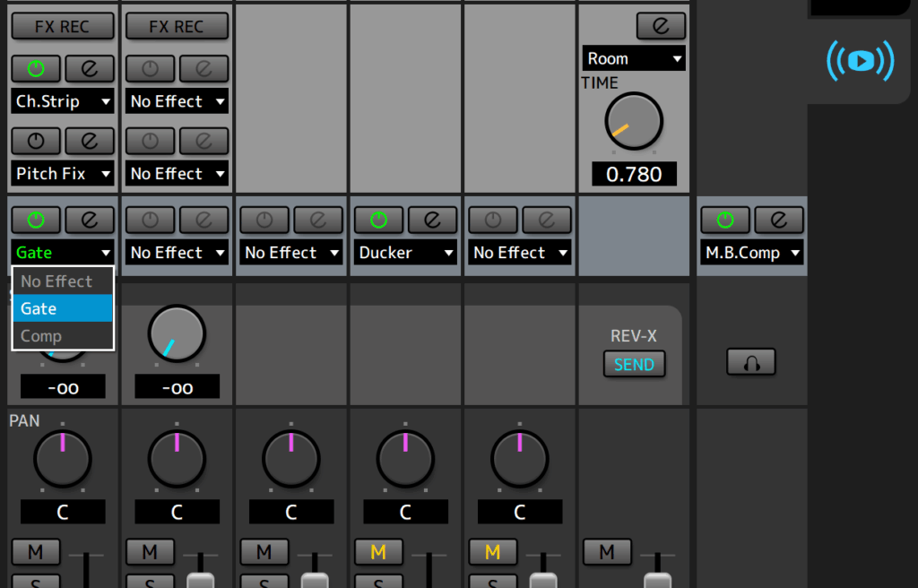The image size is (918, 588).
Task: Click the reverb TIME knob
Action: 634,121
